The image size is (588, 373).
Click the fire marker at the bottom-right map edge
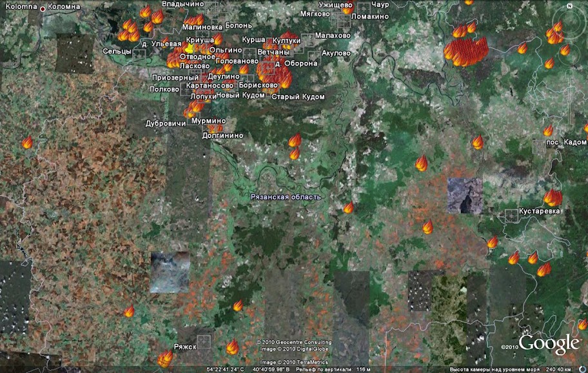pos(582,324)
